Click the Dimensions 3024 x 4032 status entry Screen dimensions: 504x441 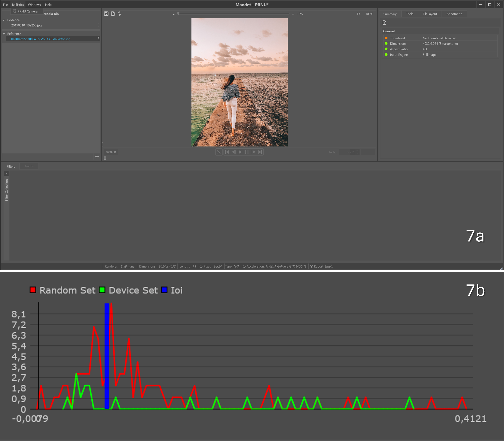click(x=157, y=267)
